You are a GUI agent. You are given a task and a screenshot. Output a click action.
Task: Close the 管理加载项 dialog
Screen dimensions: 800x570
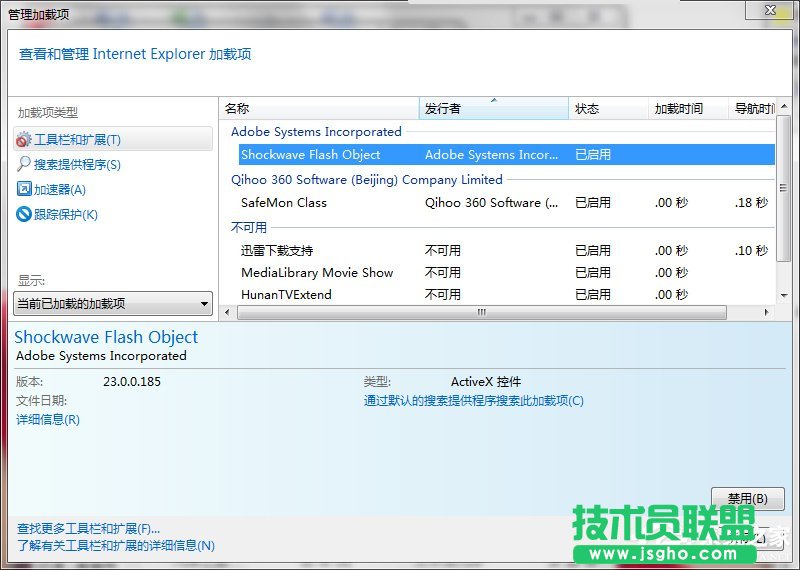[770, 10]
